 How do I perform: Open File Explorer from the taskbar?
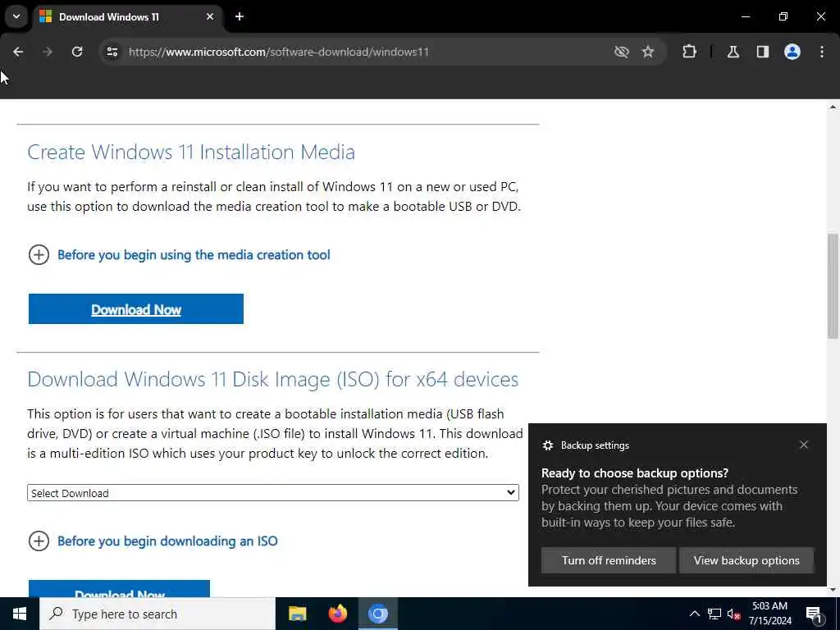tap(297, 614)
